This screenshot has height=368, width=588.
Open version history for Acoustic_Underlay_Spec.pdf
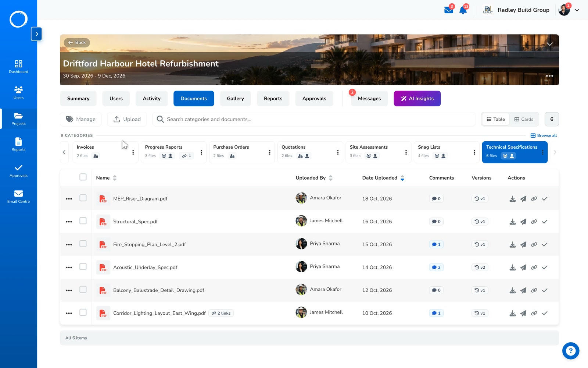(x=480, y=268)
